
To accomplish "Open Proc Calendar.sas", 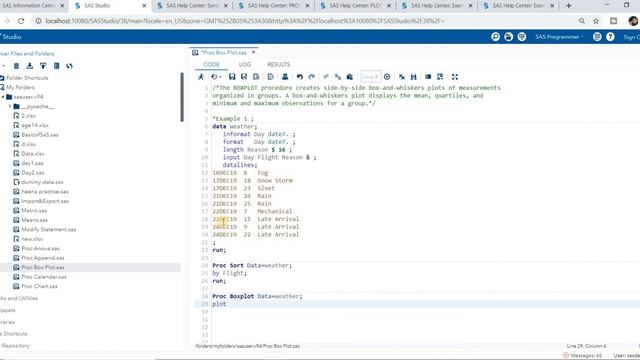I will point(44,277).
